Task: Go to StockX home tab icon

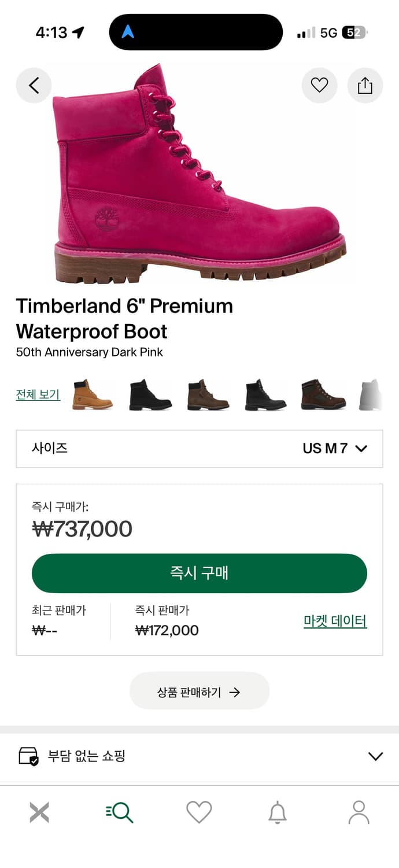Action: (39, 812)
